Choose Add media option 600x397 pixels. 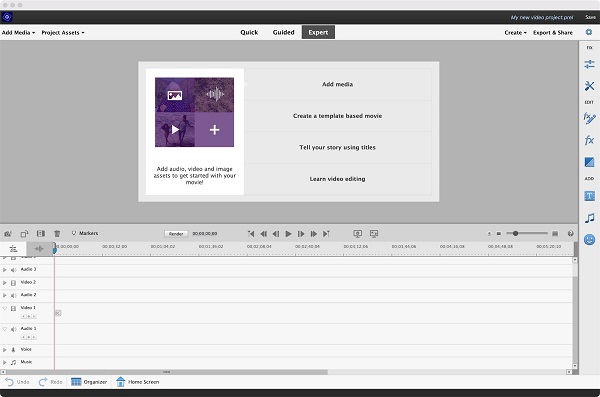pos(338,84)
